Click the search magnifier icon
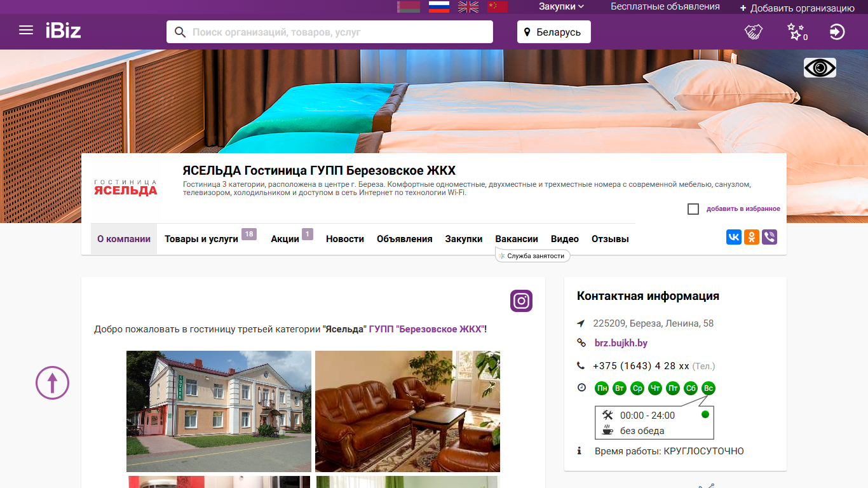Viewport: 868px width, 488px height. (180, 32)
